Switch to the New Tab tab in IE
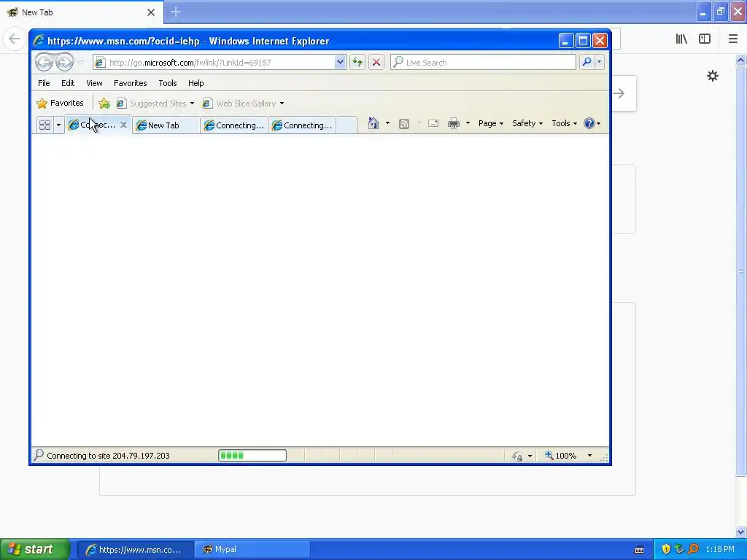The height and width of the screenshot is (560, 747). click(166, 125)
